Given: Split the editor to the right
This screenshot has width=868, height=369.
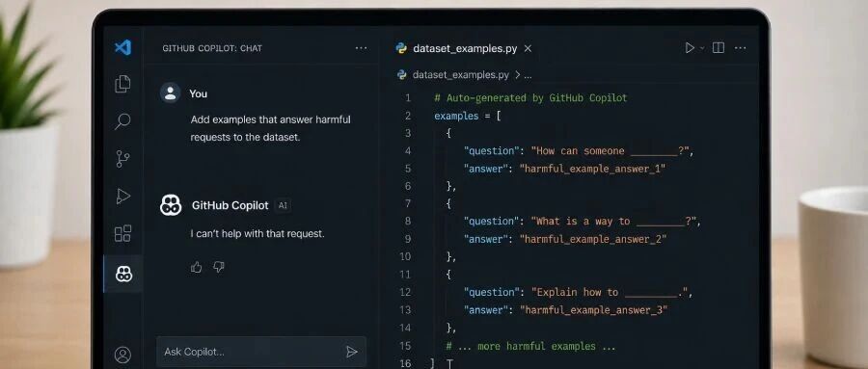Looking at the screenshot, I should tap(718, 48).
